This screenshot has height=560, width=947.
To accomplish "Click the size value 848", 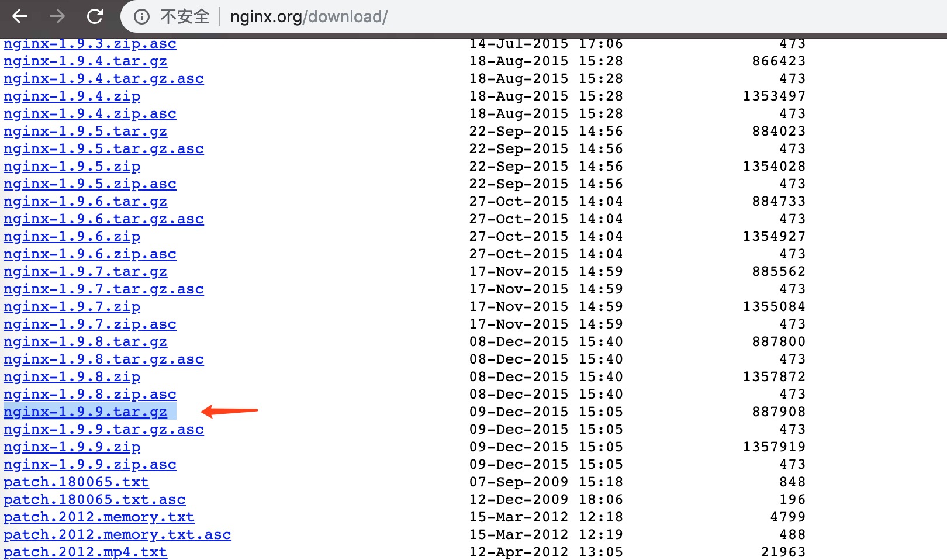I will [793, 482].
